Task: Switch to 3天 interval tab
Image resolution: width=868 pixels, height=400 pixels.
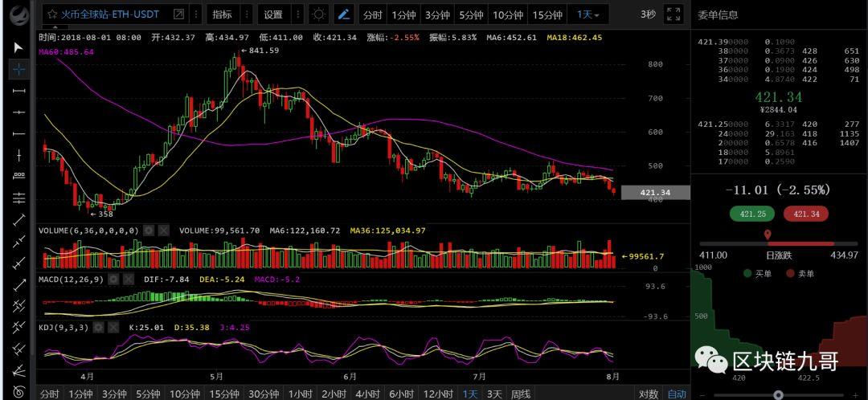Action: (x=494, y=394)
